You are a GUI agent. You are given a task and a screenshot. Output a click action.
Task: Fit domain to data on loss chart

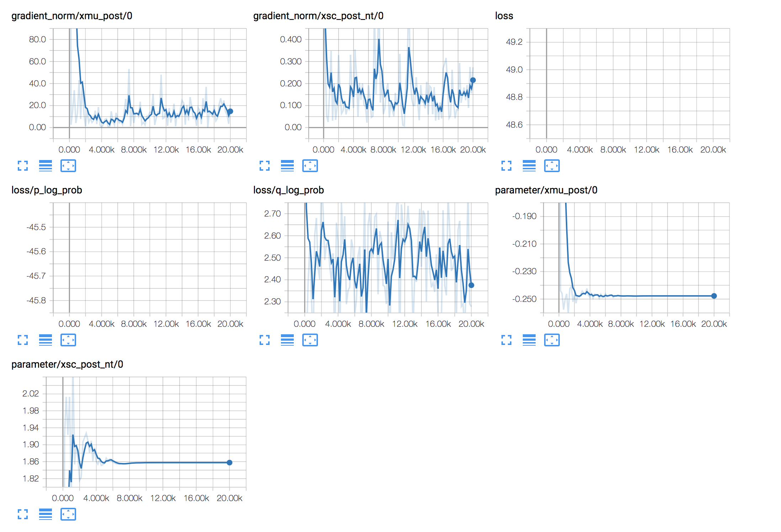pyautogui.click(x=552, y=166)
